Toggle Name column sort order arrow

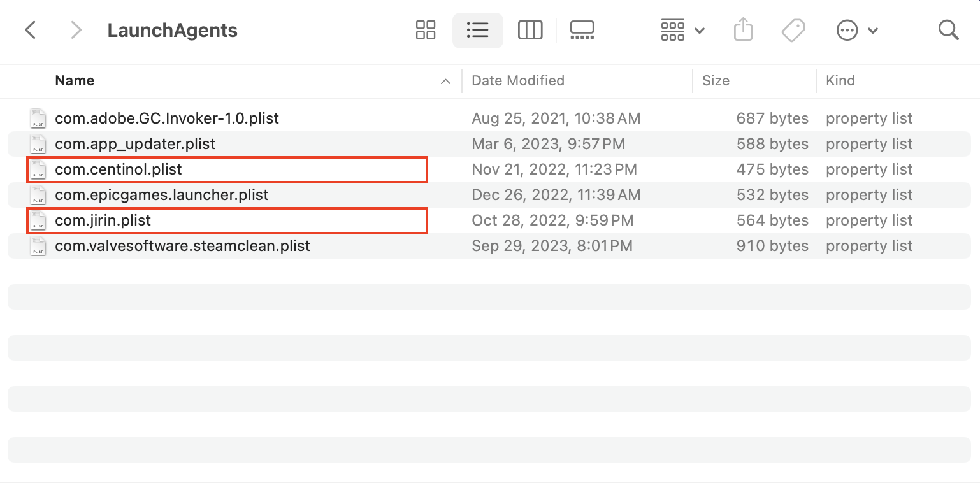pos(445,81)
